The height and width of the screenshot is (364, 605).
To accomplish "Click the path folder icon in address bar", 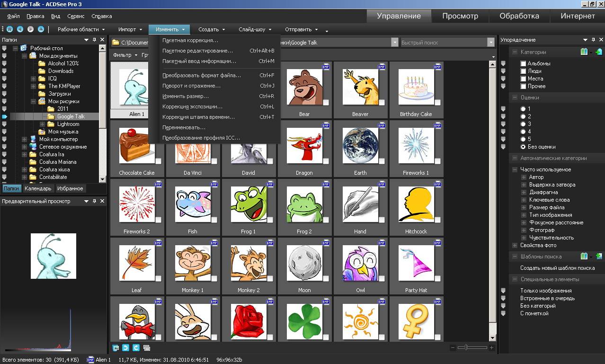I will pyautogui.click(x=116, y=43).
